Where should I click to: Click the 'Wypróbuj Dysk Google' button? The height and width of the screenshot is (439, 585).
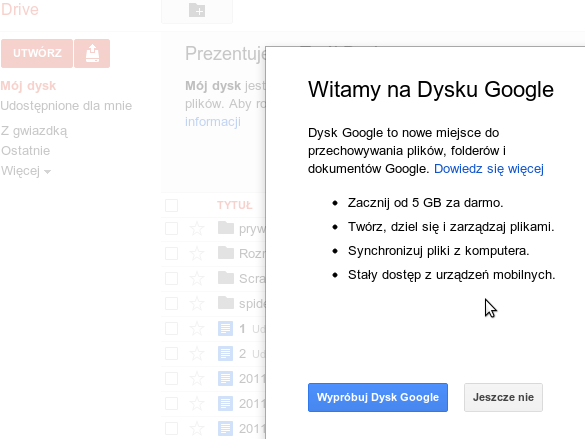(378, 397)
